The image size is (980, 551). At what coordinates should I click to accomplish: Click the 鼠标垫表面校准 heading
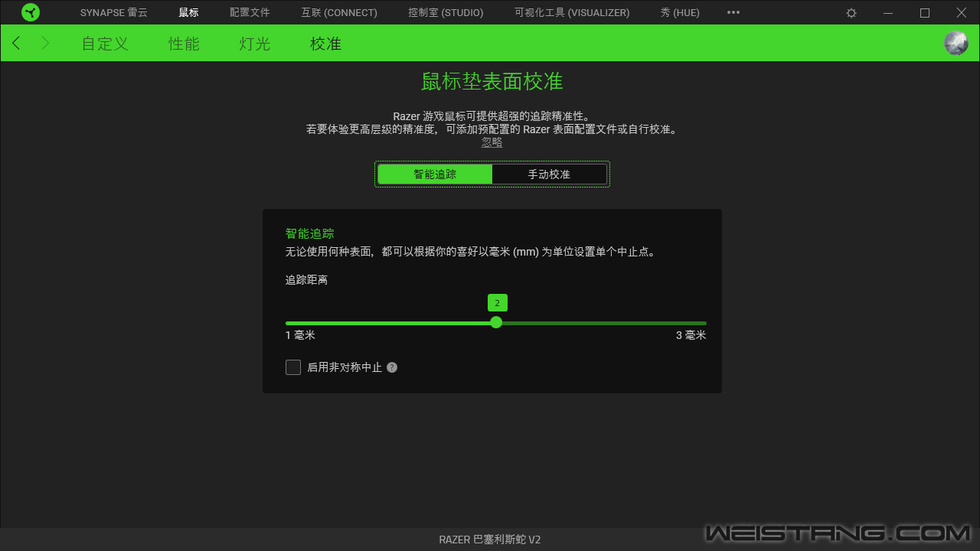click(x=492, y=82)
